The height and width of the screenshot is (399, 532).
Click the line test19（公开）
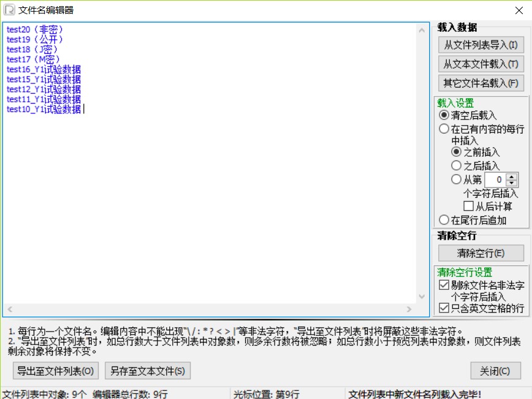(35, 39)
